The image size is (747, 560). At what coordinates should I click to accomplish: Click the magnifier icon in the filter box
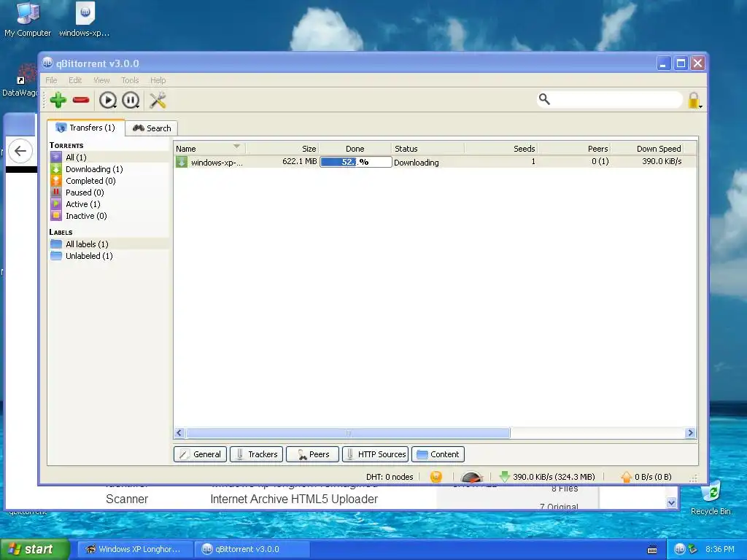544,99
